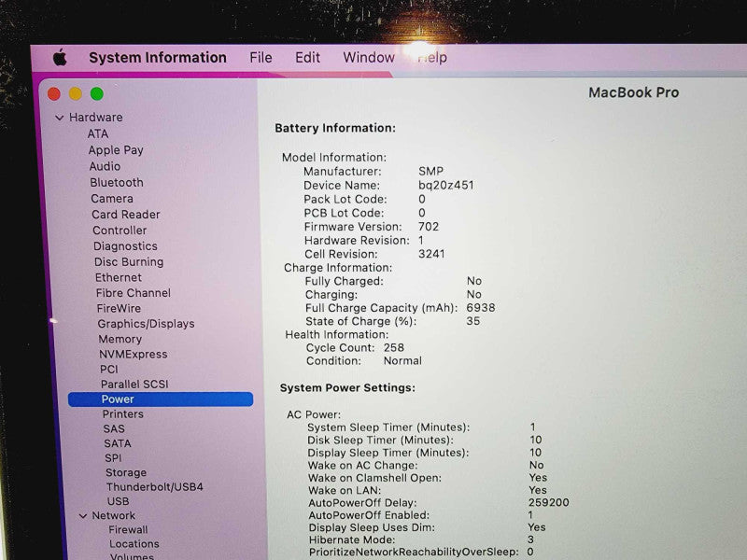Image resolution: width=747 pixels, height=560 pixels.
Task: Click the yellow minimize window button
Action: (x=76, y=94)
